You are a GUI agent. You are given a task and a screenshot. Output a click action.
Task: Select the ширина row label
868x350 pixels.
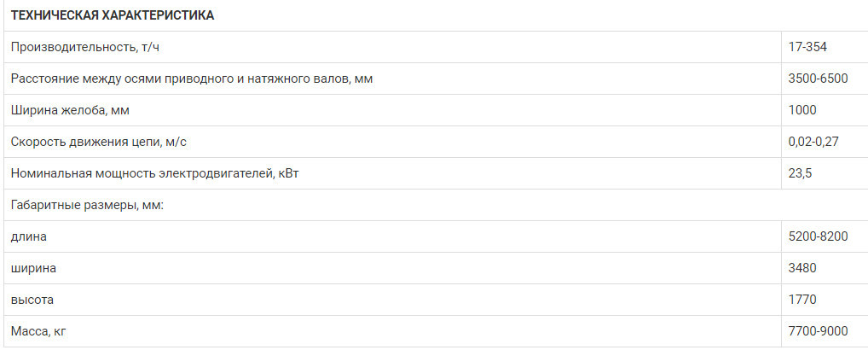click(33, 269)
